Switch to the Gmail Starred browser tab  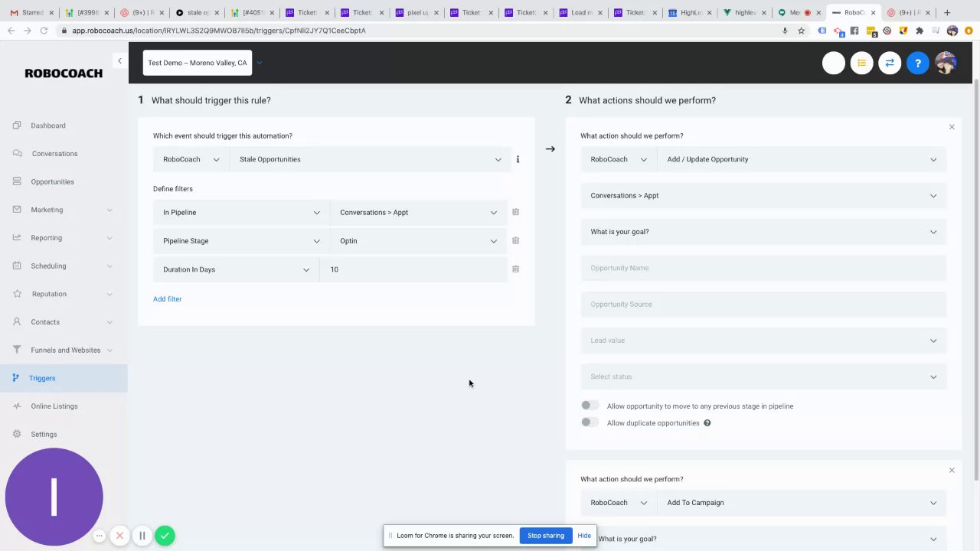(x=31, y=12)
